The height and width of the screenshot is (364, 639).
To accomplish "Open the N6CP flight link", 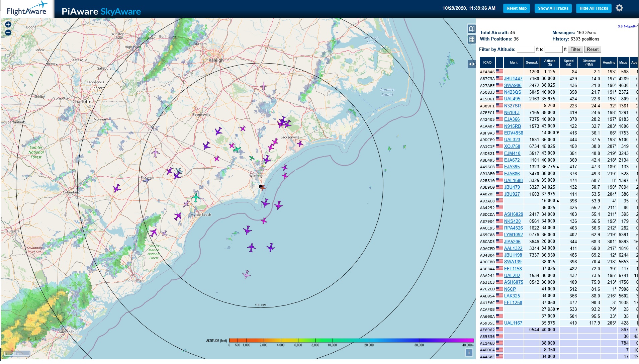I will pyautogui.click(x=510, y=289).
